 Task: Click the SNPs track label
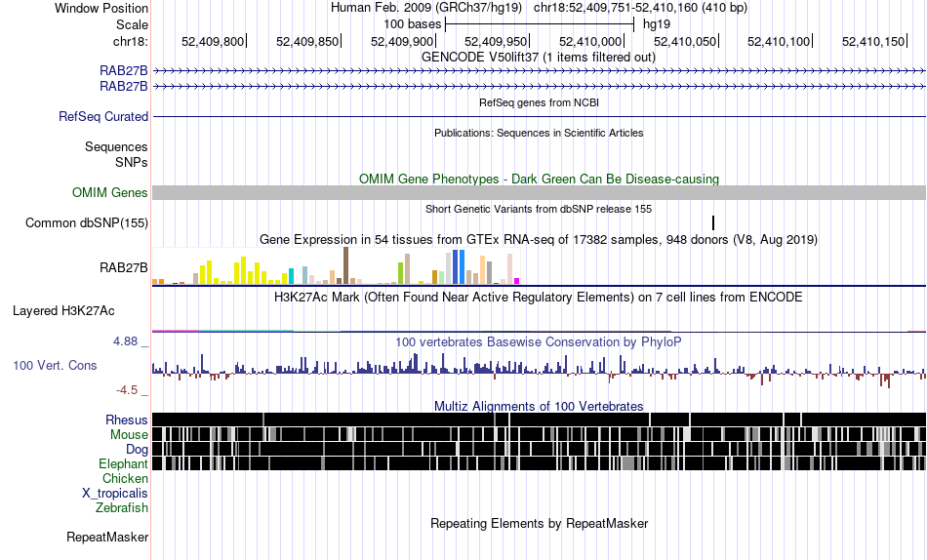point(132,162)
